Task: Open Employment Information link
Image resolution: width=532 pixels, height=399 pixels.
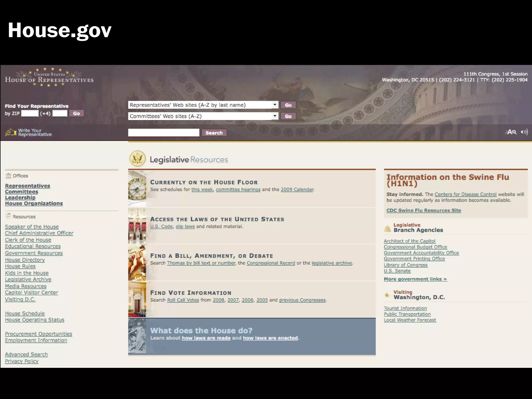Action: point(36,340)
